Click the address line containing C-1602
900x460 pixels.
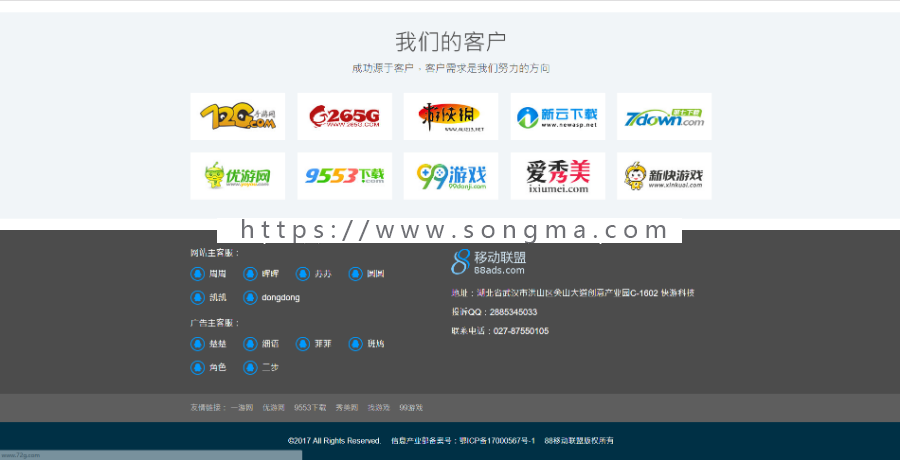click(573, 293)
